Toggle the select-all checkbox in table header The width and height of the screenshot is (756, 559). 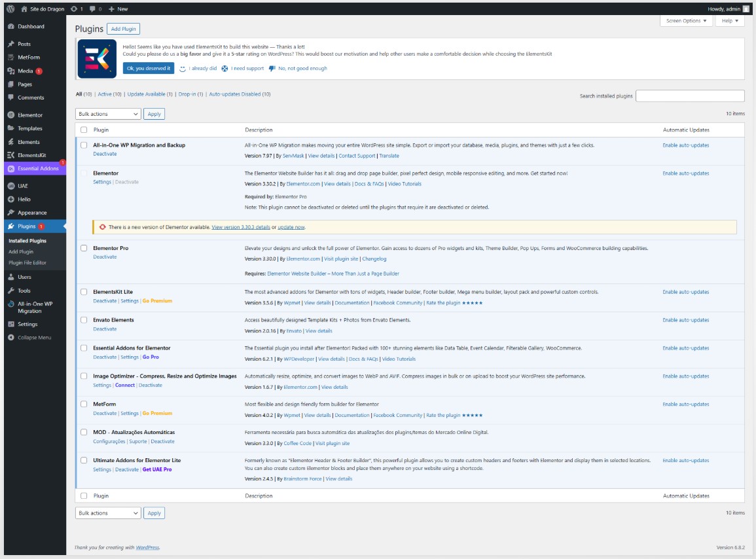click(84, 130)
